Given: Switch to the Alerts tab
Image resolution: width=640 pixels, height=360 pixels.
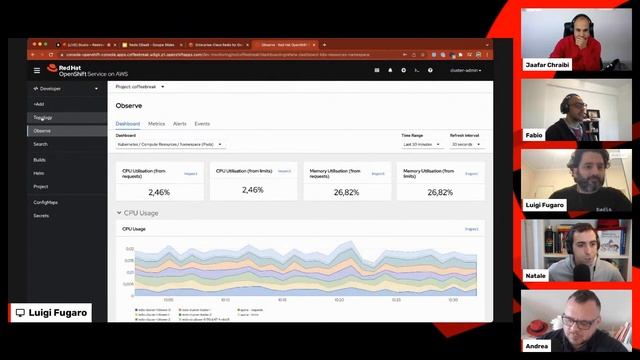Looking at the screenshot, I should pyautogui.click(x=180, y=124).
